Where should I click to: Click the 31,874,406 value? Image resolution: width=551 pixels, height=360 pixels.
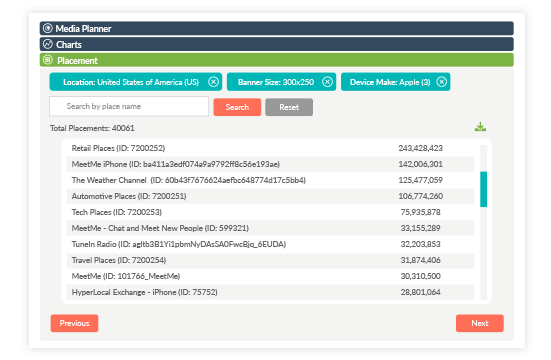pyautogui.click(x=420, y=260)
